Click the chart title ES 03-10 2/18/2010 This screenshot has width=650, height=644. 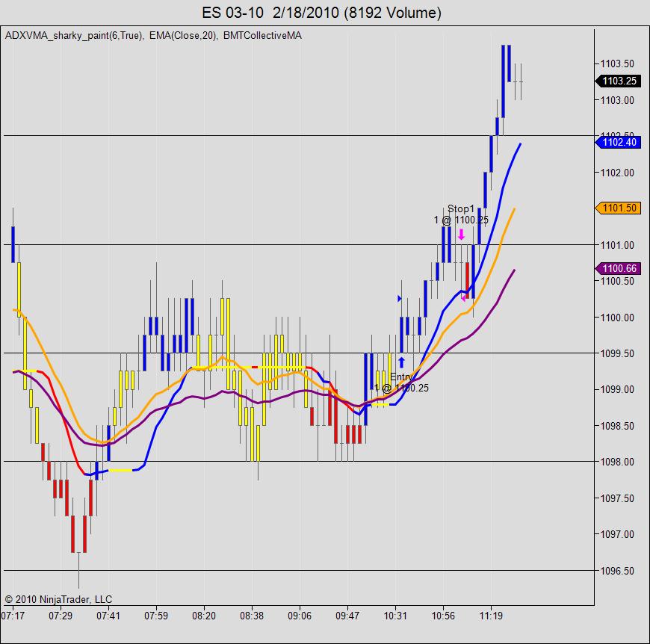point(322,13)
